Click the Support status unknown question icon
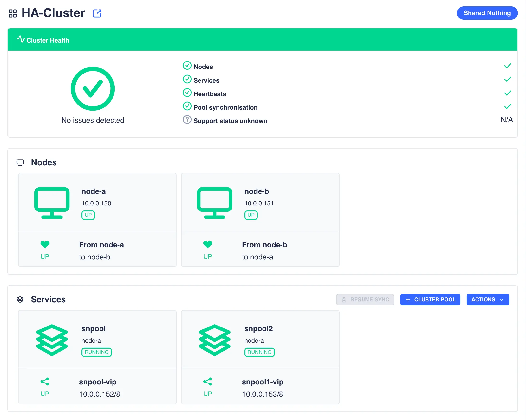Viewport: 526px width, 420px height. (187, 119)
